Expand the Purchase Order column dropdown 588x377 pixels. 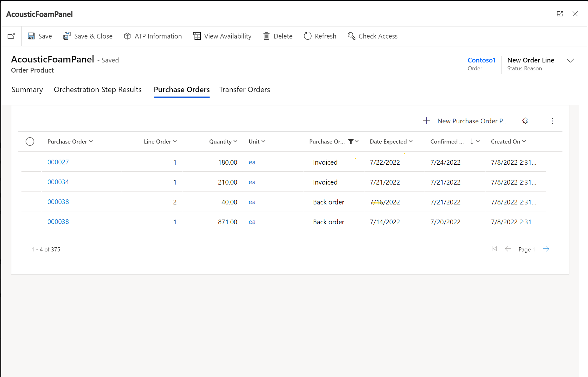92,141
